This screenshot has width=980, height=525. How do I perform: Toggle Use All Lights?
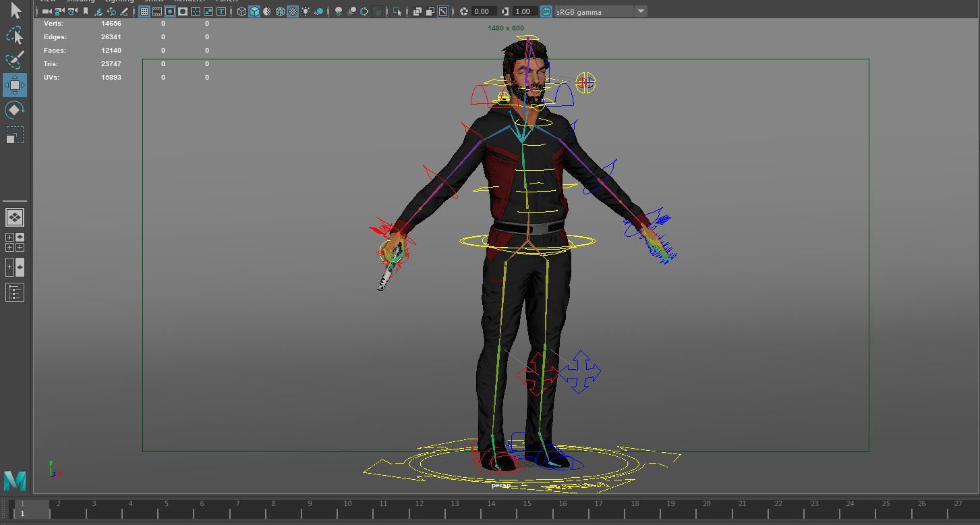pyautogui.click(x=306, y=11)
